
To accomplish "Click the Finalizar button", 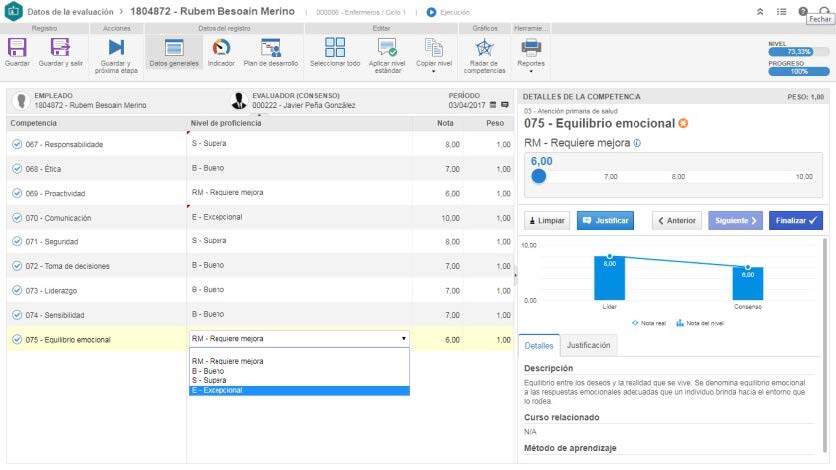I will (795, 220).
